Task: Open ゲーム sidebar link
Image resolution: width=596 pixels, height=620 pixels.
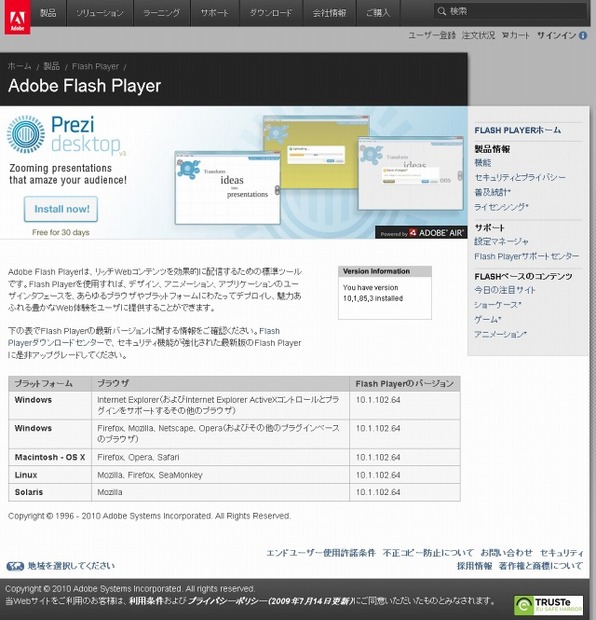Action: pos(488,319)
